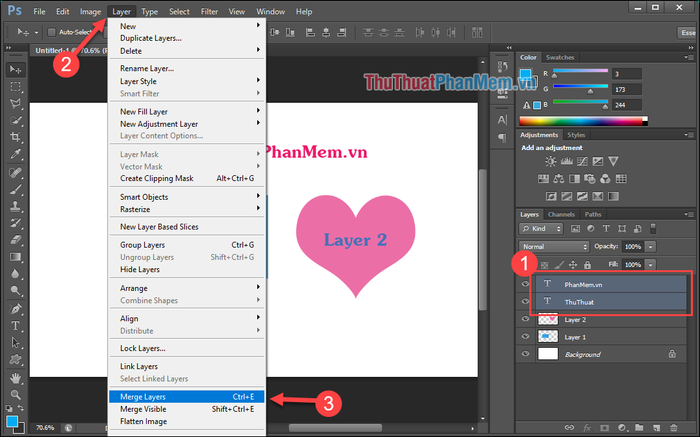The image size is (700, 437).
Task: Select the Dodge tool
Action: pyautogui.click(x=16, y=291)
